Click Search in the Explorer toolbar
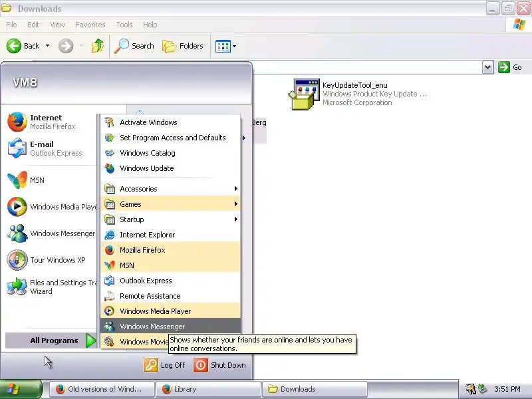Viewport: 532px width, 399px height. (134, 46)
